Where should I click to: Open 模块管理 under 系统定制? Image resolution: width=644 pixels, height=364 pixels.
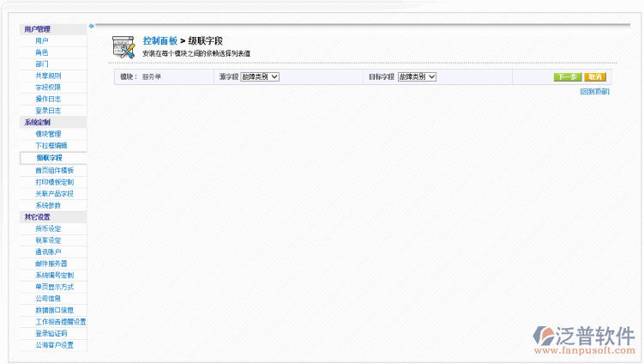(x=48, y=134)
